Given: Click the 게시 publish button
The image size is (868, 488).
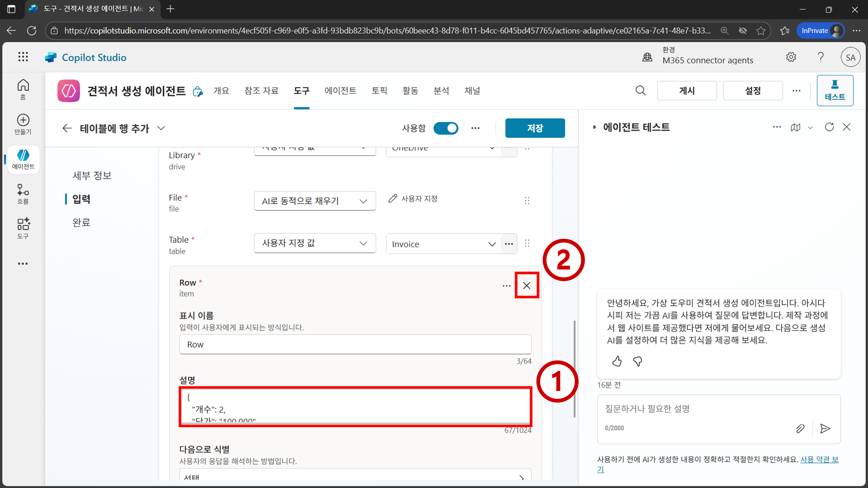Looking at the screenshot, I should point(687,91).
